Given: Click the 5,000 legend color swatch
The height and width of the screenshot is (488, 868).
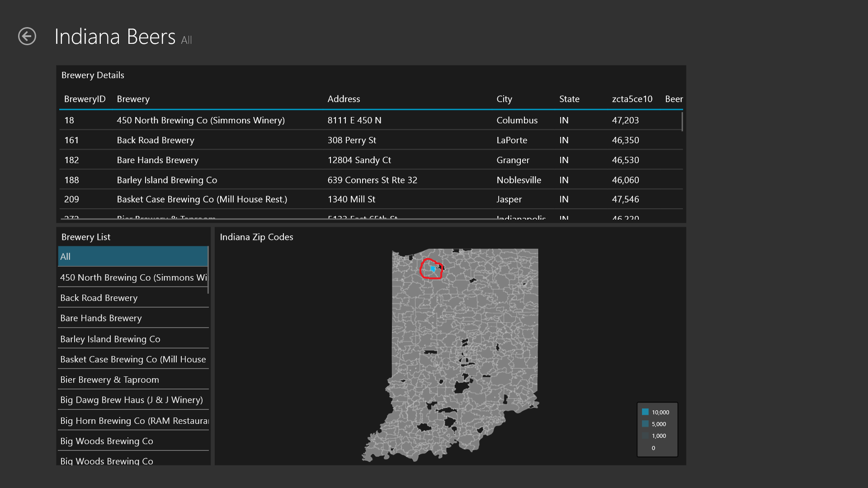Looking at the screenshot, I should click(x=645, y=424).
